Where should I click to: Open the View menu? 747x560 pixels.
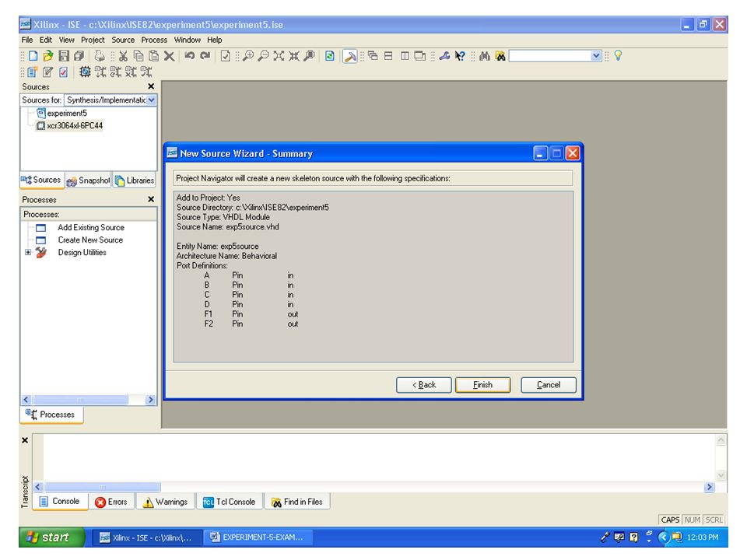[x=67, y=40]
